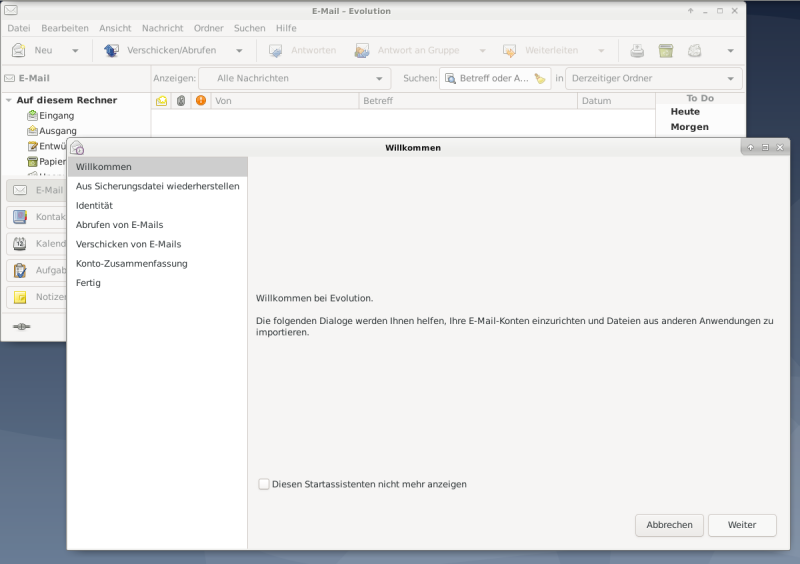Select Fertig step in assistant
Screen dimensions: 800x564
click(x=158, y=283)
